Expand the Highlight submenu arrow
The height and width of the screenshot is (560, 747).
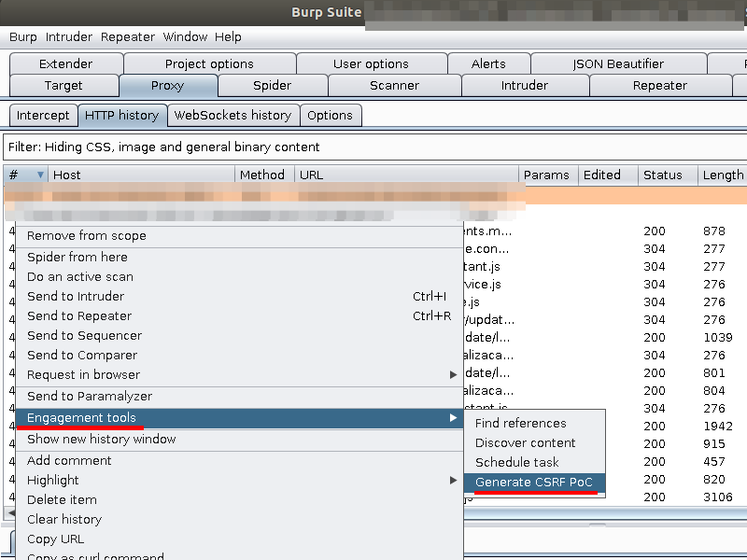tap(454, 481)
